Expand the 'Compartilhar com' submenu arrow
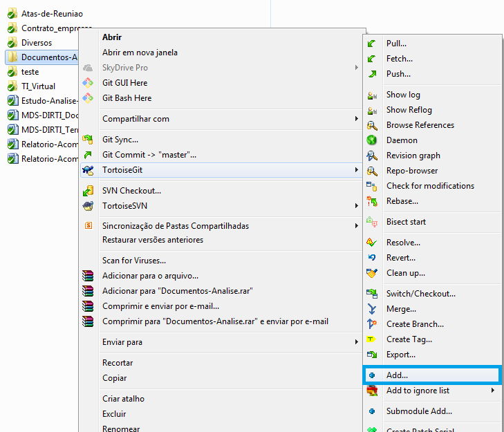Image resolution: width=504 pixels, height=432 pixels. click(x=357, y=119)
